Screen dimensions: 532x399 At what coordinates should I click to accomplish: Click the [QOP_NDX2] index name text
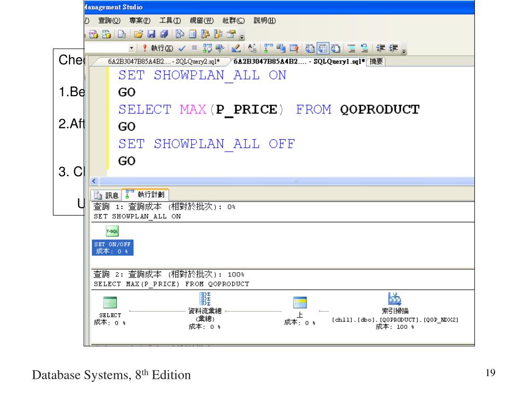(441, 320)
